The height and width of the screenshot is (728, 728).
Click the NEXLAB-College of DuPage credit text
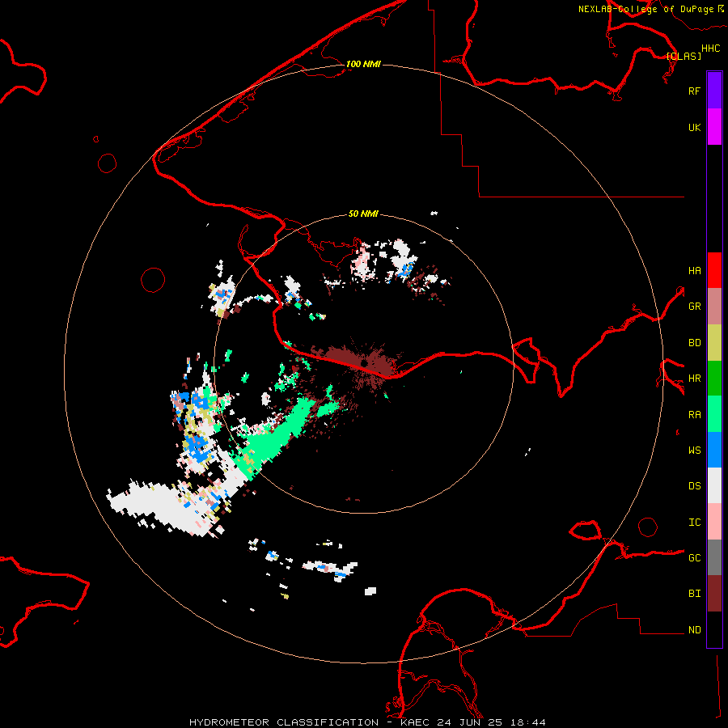pyautogui.click(x=645, y=9)
